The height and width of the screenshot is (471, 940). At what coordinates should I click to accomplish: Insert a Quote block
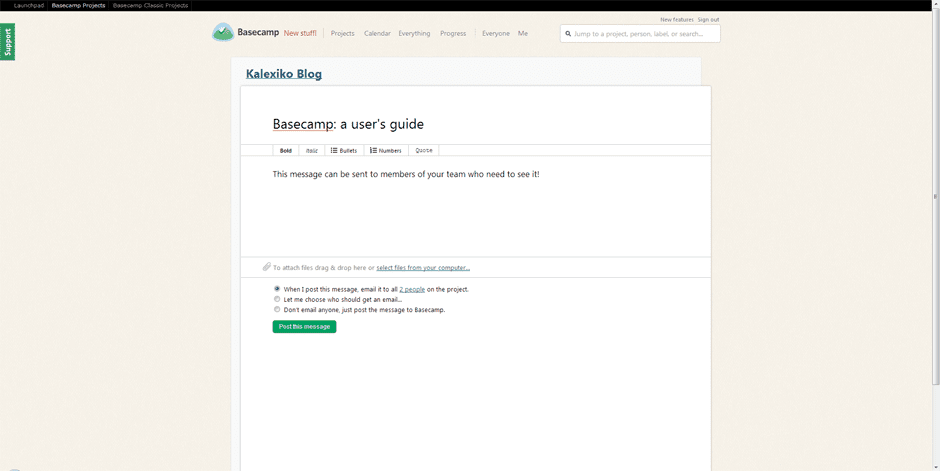click(x=424, y=151)
